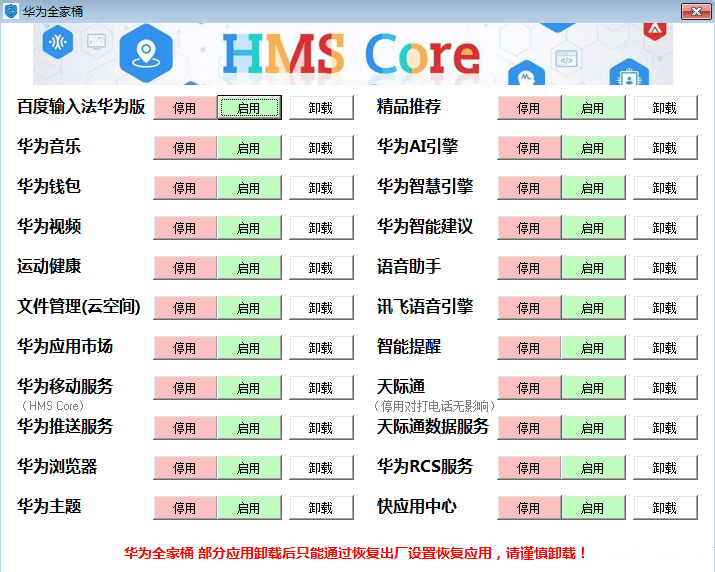Disable 华为应用市场 using 停用
Screen dimensions: 715x572
(x=185, y=348)
